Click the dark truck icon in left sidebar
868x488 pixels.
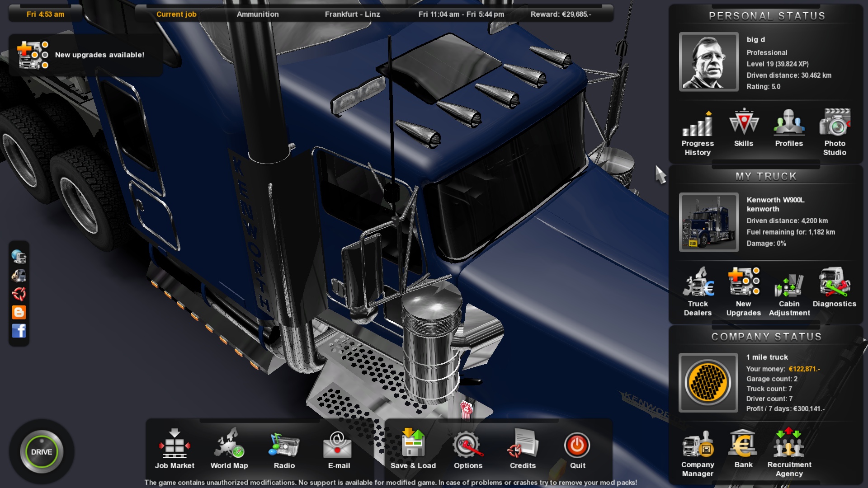coord(19,275)
